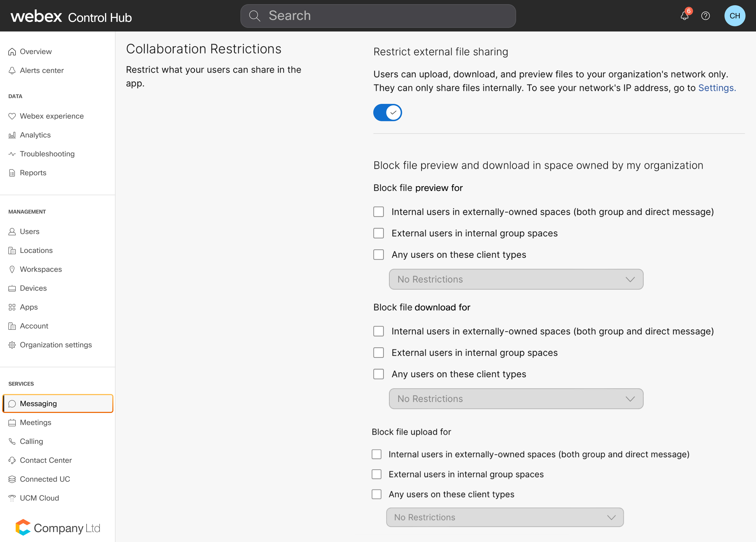
Task: Click the Block file upload for label
Action: (x=411, y=432)
